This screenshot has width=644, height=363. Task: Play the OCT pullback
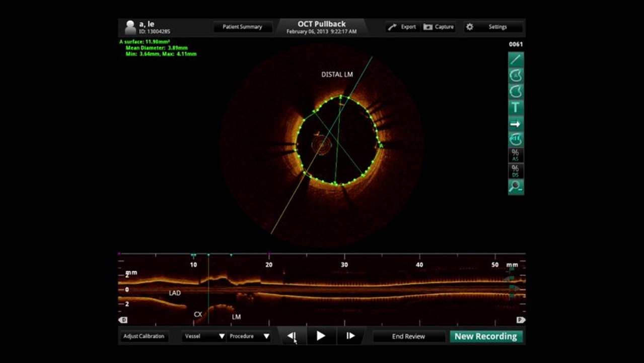pyautogui.click(x=321, y=336)
